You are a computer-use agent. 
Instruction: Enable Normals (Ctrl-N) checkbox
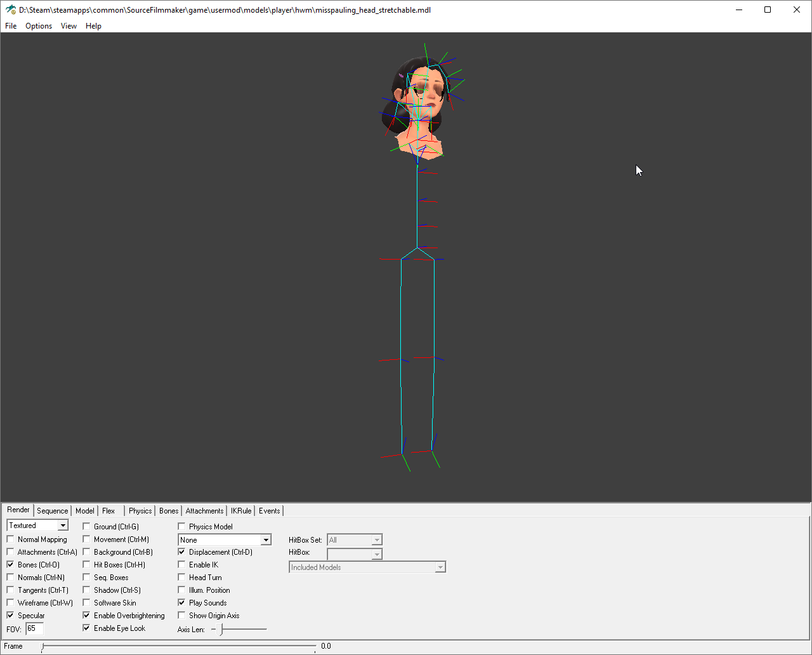tap(10, 578)
